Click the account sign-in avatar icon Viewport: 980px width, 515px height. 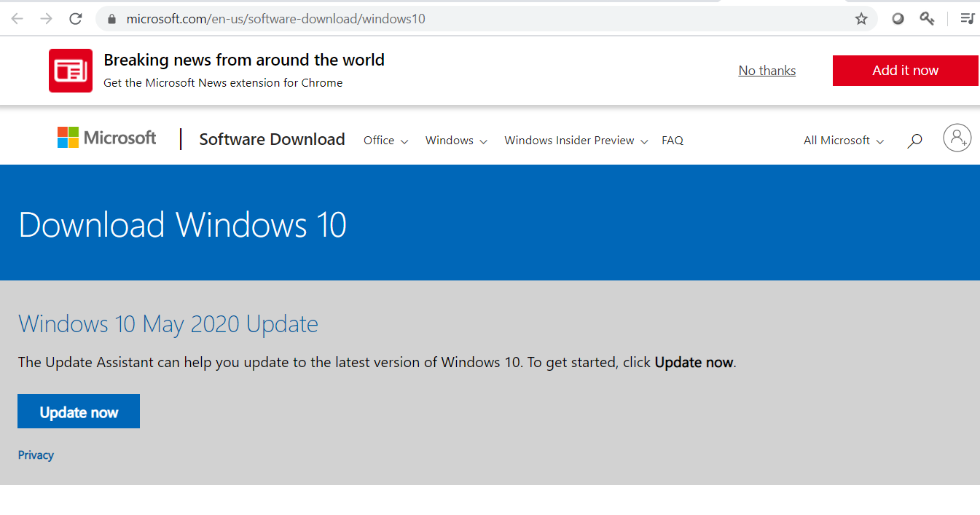pyautogui.click(x=957, y=138)
